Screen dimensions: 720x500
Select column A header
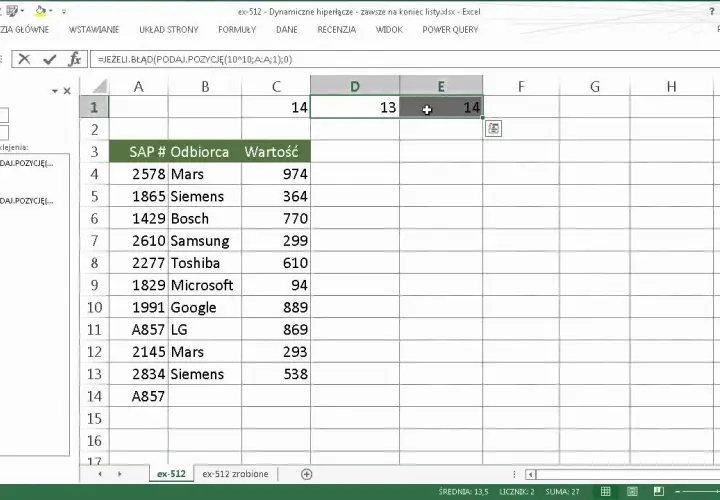pyautogui.click(x=139, y=86)
